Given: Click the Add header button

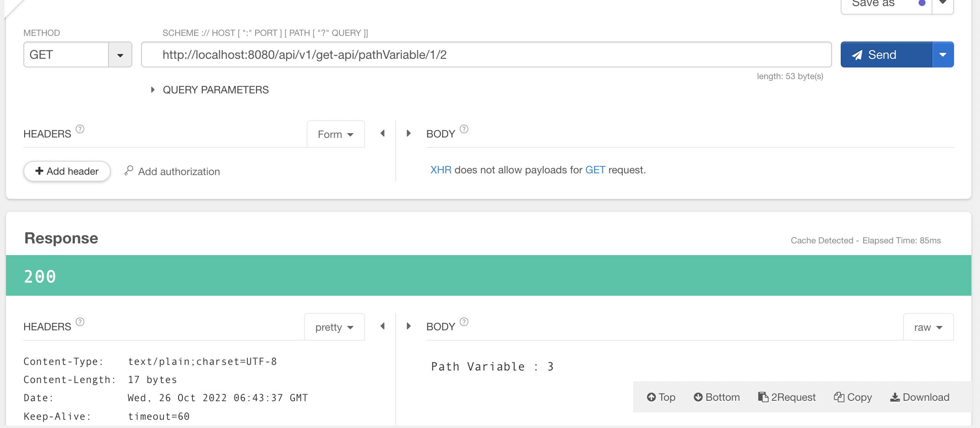Looking at the screenshot, I should tap(67, 171).
